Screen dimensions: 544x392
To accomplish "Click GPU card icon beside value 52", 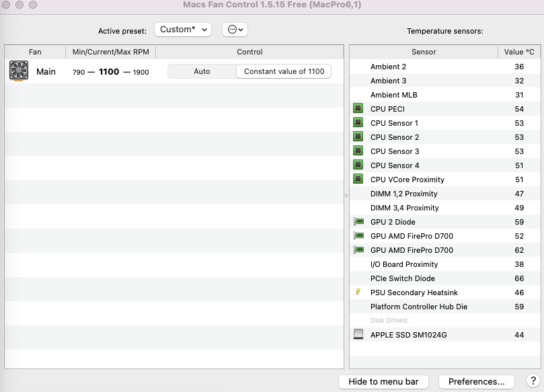I will [x=358, y=235].
